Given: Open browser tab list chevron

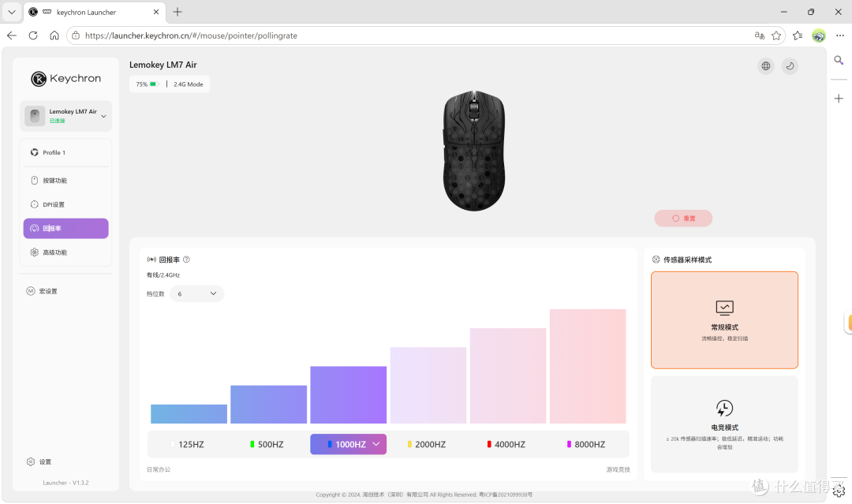Looking at the screenshot, I should coord(11,11).
